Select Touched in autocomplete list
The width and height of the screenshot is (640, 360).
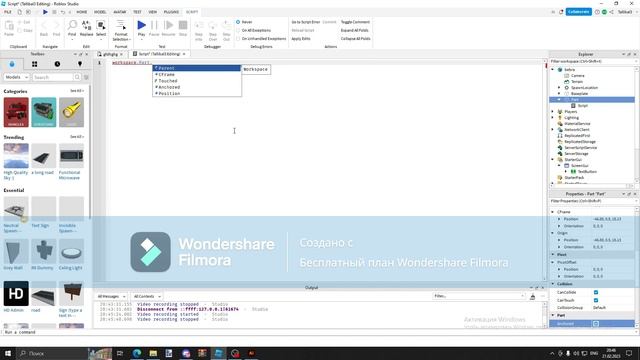tap(197, 81)
